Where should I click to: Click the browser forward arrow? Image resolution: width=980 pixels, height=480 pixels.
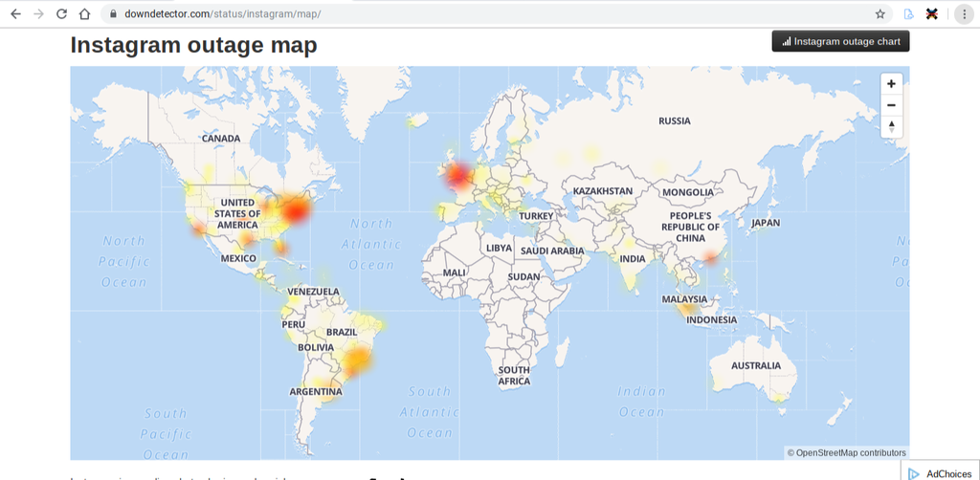click(x=38, y=14)
